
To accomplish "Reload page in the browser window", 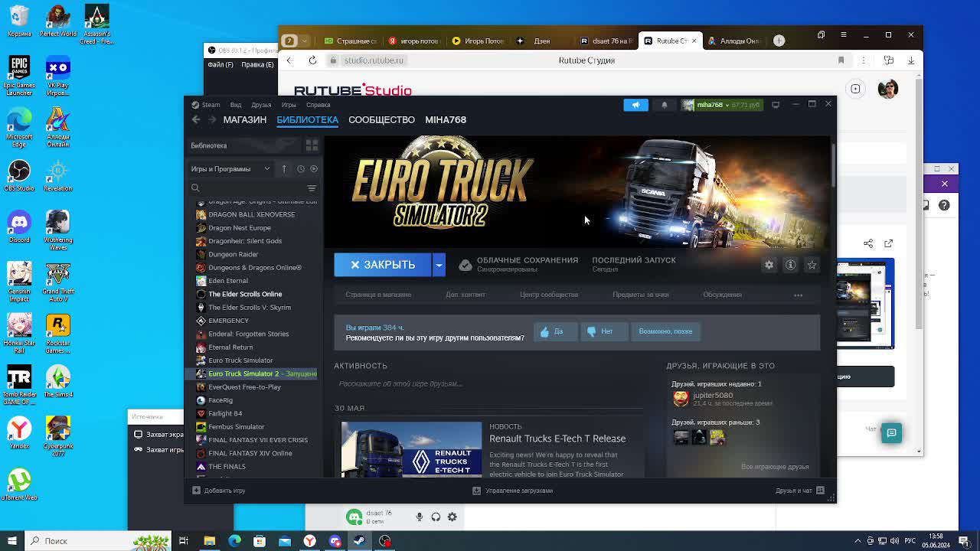I will 312,60.
